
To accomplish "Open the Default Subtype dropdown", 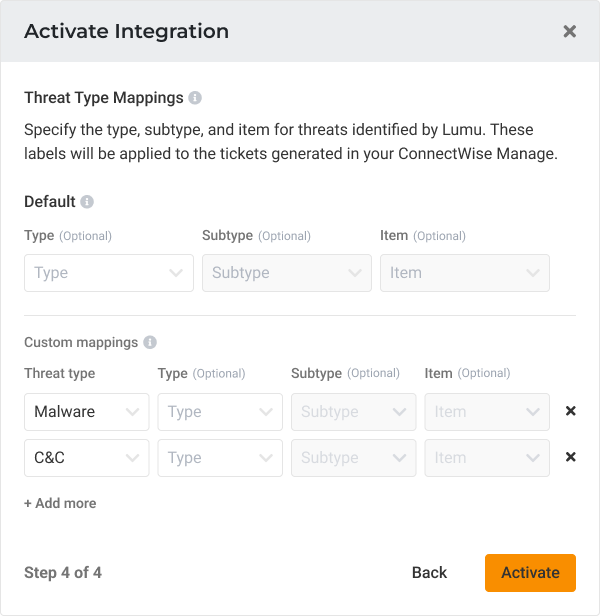I will (x=286, y=273).
